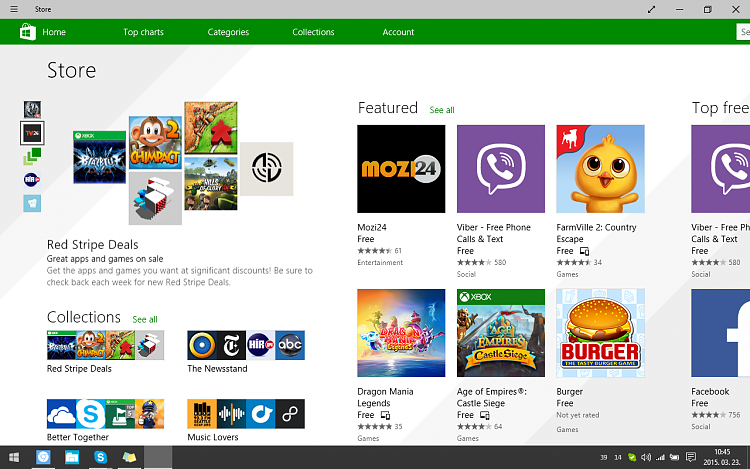The height and width of the screenshot is (469, 750).
Task: Open the Red Stripe Deals heading
Action: (x=93, y=244)
